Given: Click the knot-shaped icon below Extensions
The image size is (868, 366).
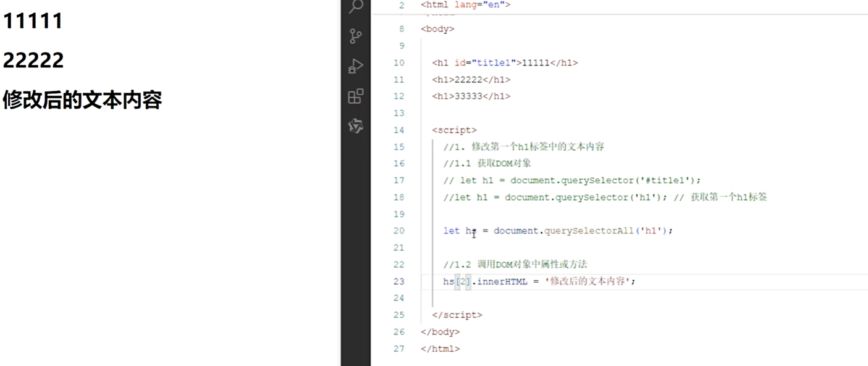Looking at the screenshot, I should click(x=356, y=127).
